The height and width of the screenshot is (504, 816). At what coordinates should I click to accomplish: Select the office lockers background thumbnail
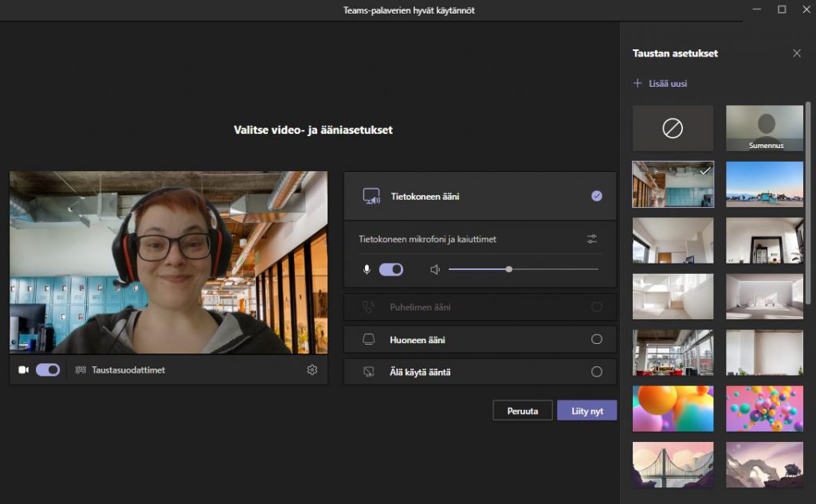673,184
